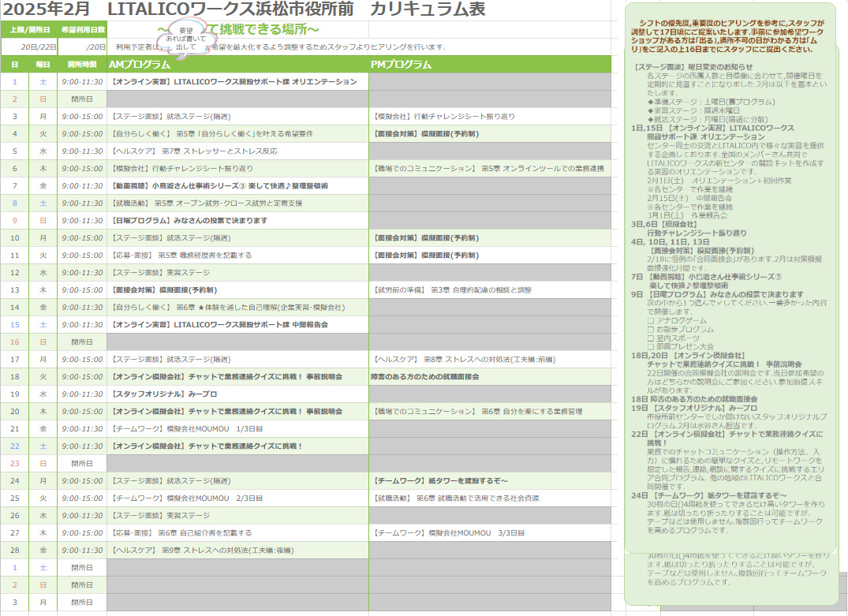Click the '□ お散歩プログラム' option in the note
This screenshot has height=616, width=848.
[680, 329]
